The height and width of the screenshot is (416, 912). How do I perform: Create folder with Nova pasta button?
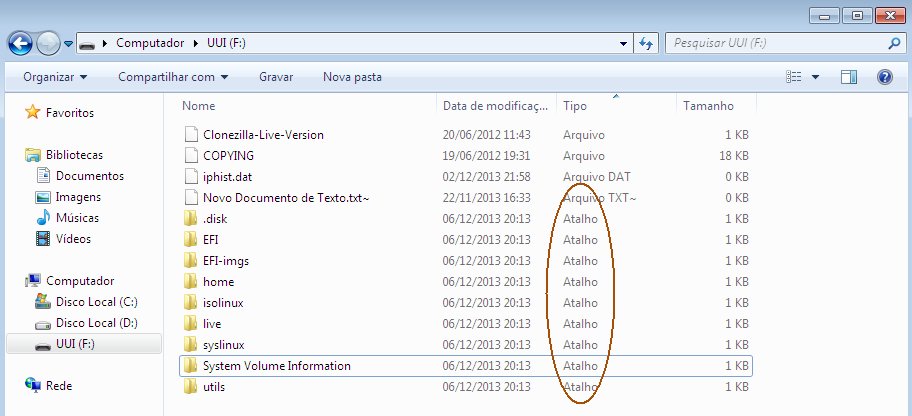[352, 77]
